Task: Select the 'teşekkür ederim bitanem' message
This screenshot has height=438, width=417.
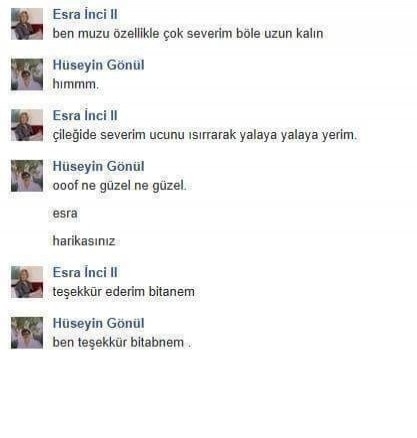Action: tap(124, 292)
